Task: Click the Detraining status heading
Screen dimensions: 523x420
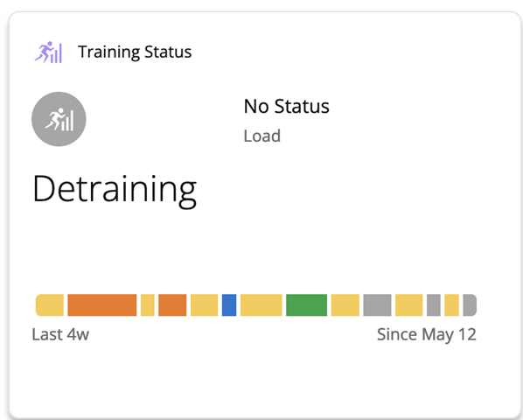Action: point(115,190)
